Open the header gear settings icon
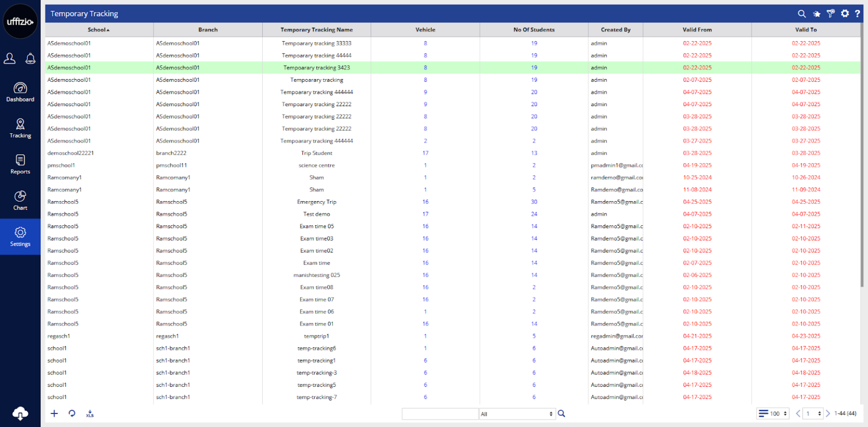This screenshot has height=427, width=868. [845, 14]
